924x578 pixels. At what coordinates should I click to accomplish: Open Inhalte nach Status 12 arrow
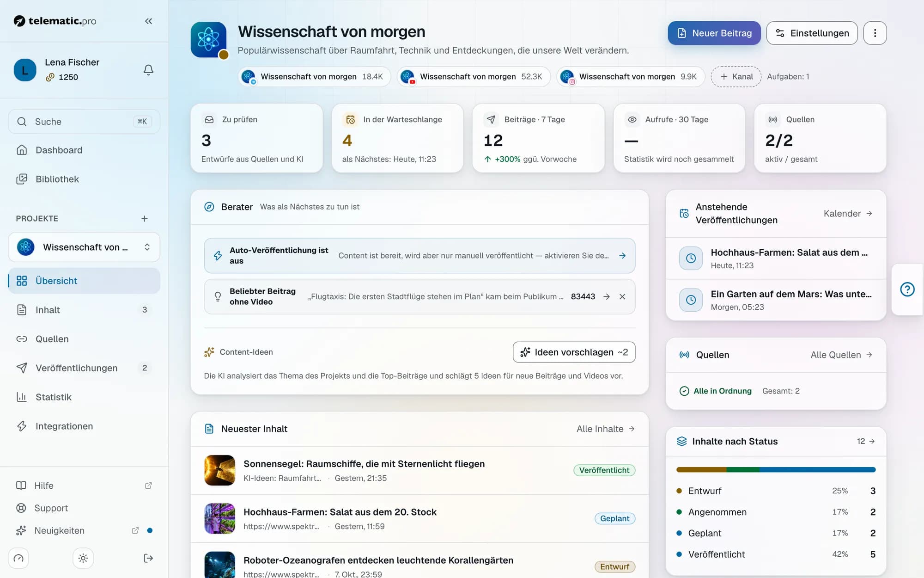click(x=866, y=441)
